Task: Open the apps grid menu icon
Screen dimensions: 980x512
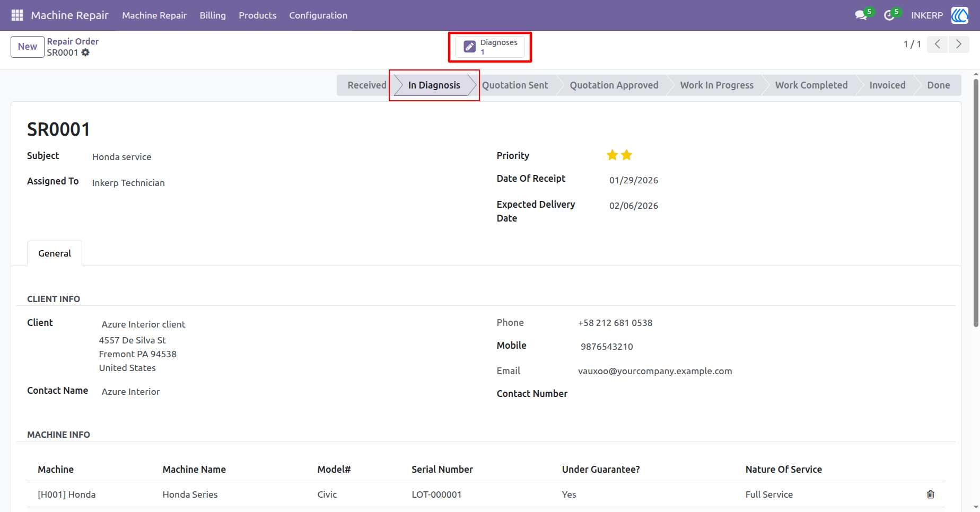Action: pyautogui.click(x=17, y=15)
